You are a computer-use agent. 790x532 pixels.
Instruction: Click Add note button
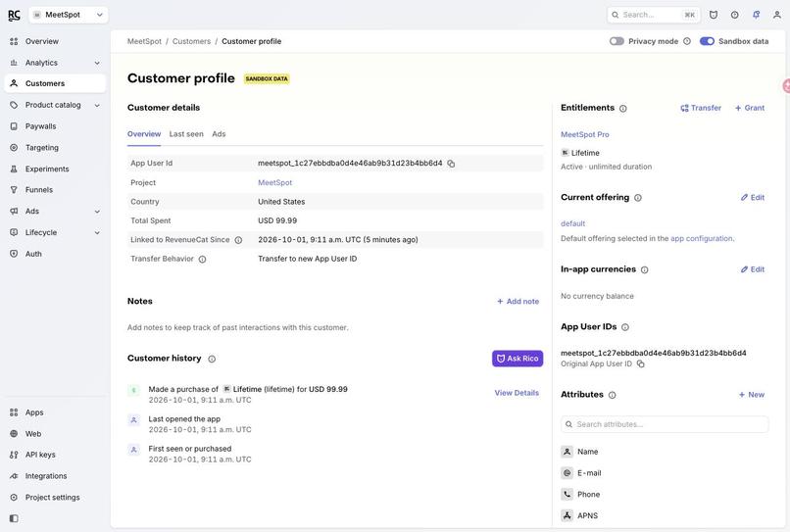click(518, 301)
